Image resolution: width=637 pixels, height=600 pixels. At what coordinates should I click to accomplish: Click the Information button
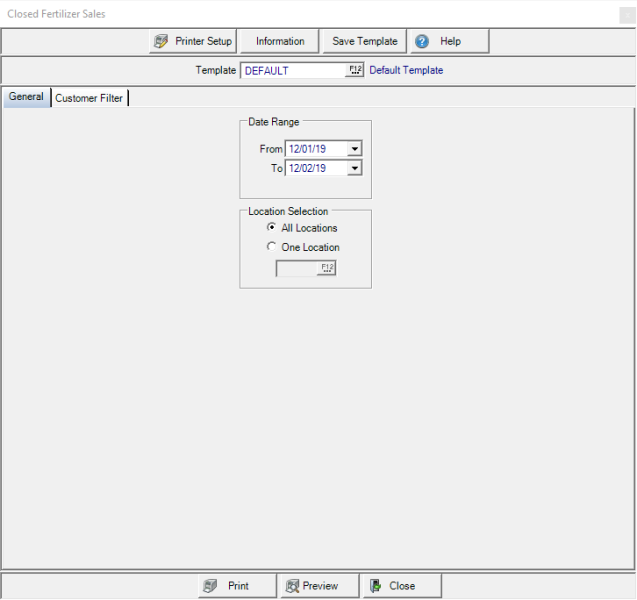tap(280, 41)
